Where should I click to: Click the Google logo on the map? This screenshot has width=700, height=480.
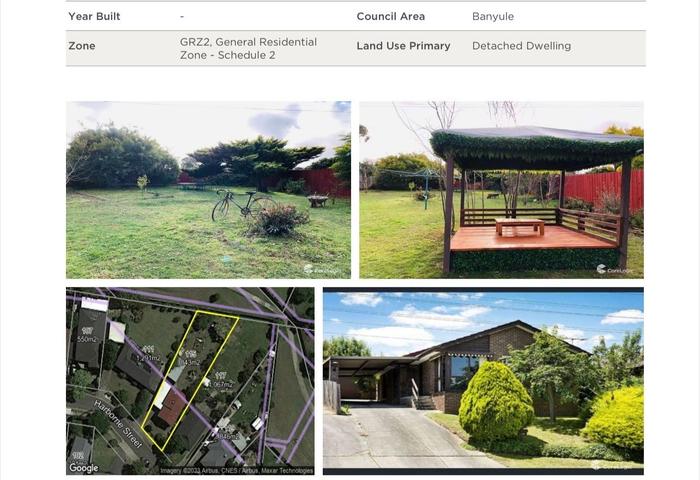pyautogui.click(x=83, y=467)
